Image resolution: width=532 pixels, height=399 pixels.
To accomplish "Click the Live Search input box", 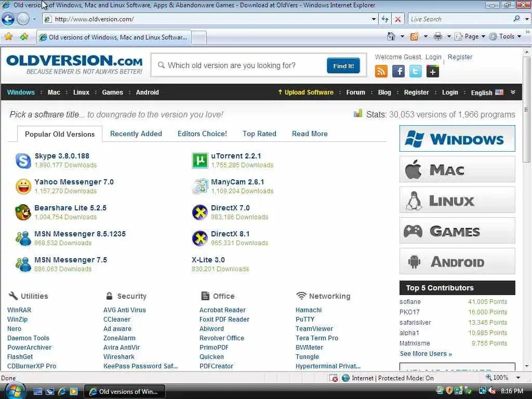I will tap(460, 19).
